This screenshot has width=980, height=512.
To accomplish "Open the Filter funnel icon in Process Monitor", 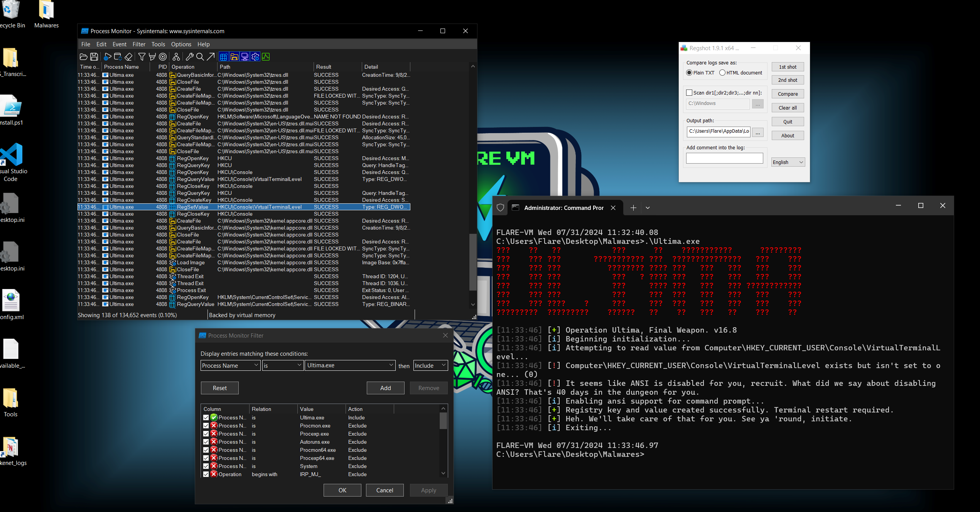I will click(x=142, y=57).
